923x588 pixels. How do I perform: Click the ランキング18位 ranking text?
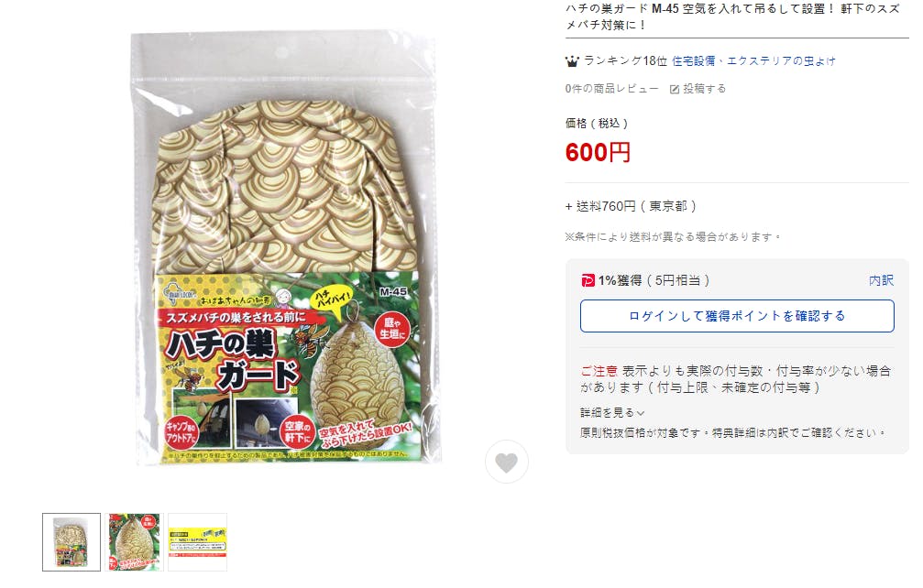click(x=625, y=60)
